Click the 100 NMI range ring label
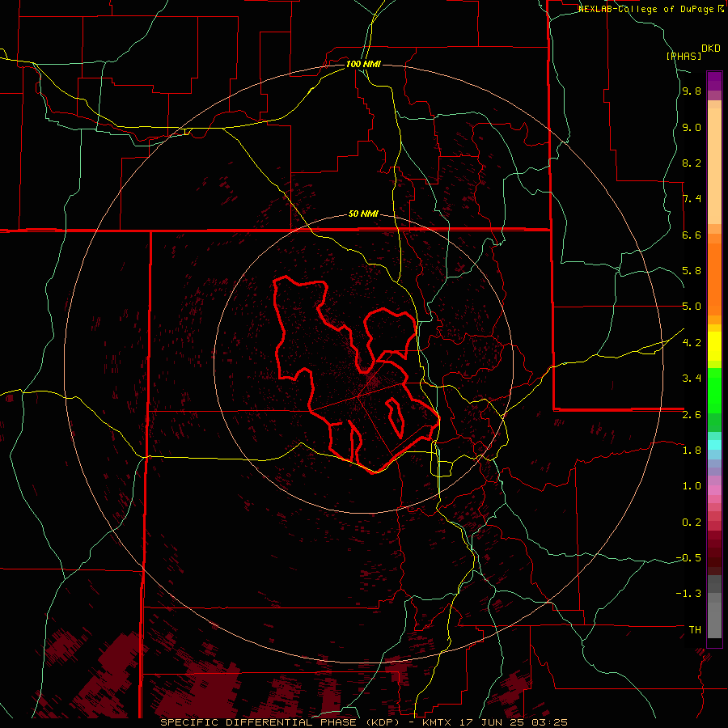728x728 pixels. (363, 64)
